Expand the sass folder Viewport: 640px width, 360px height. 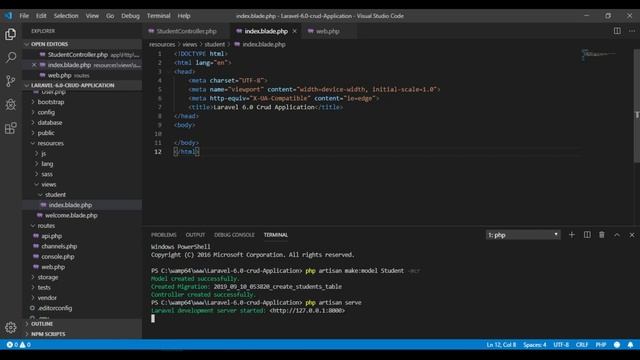[47, 174]
